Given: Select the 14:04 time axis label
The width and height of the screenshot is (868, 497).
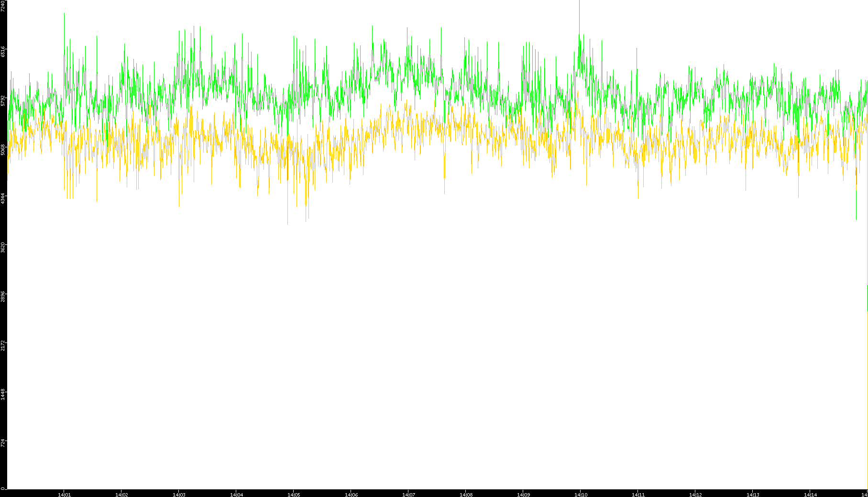Looking at the screenshot, I should 237,495.
